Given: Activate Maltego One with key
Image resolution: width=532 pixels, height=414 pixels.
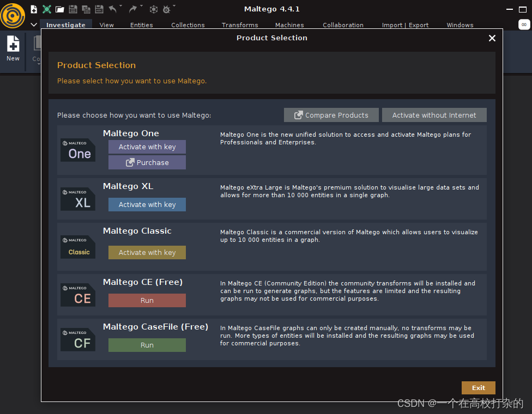Looking at the screenshot, I should (x=147, y=147).
